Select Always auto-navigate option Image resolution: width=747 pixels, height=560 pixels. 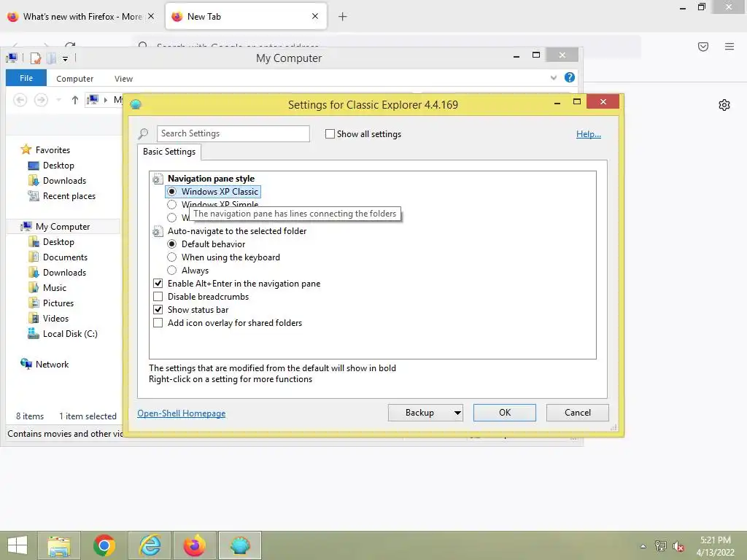pos(172,271)
